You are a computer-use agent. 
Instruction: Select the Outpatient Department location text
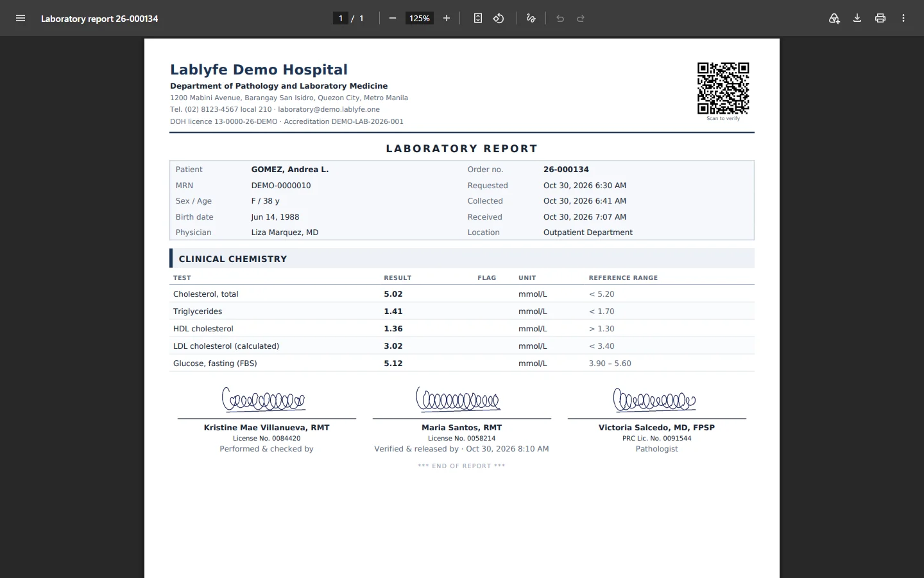[588, 232]
